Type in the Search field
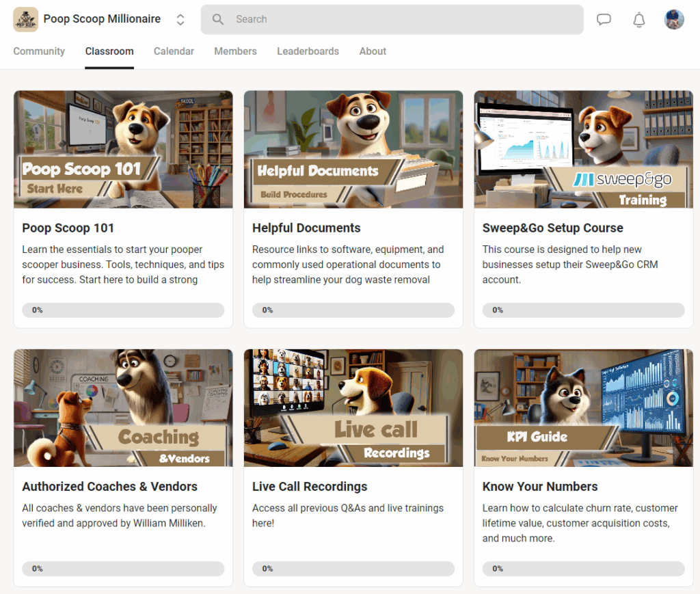 pos(403,19)
